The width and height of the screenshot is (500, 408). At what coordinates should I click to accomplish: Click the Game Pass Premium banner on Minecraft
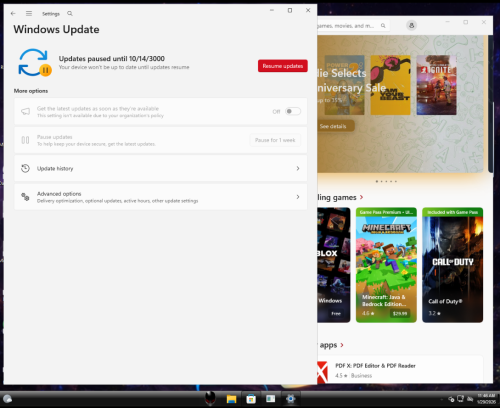click(386, 212)
